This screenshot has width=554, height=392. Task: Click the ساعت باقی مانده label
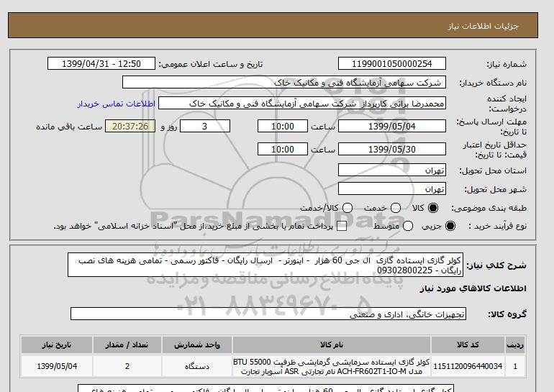point(69,127)
